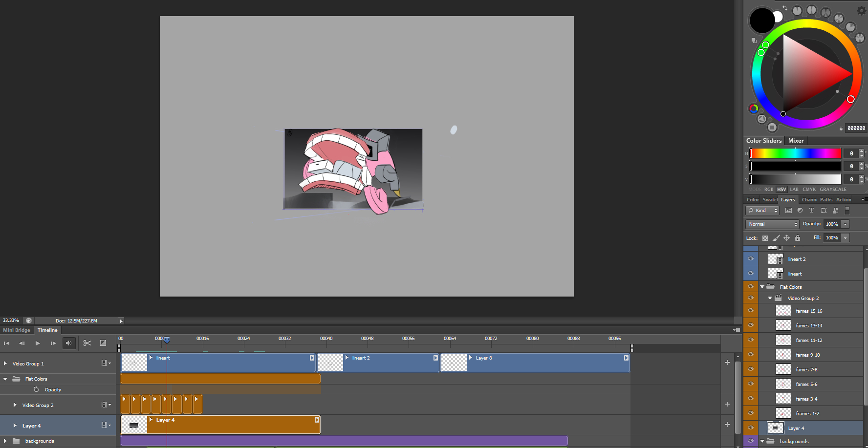Open the Paths panel tab
Viewport: 868px width, 448px height.
(x=826, y=200)
